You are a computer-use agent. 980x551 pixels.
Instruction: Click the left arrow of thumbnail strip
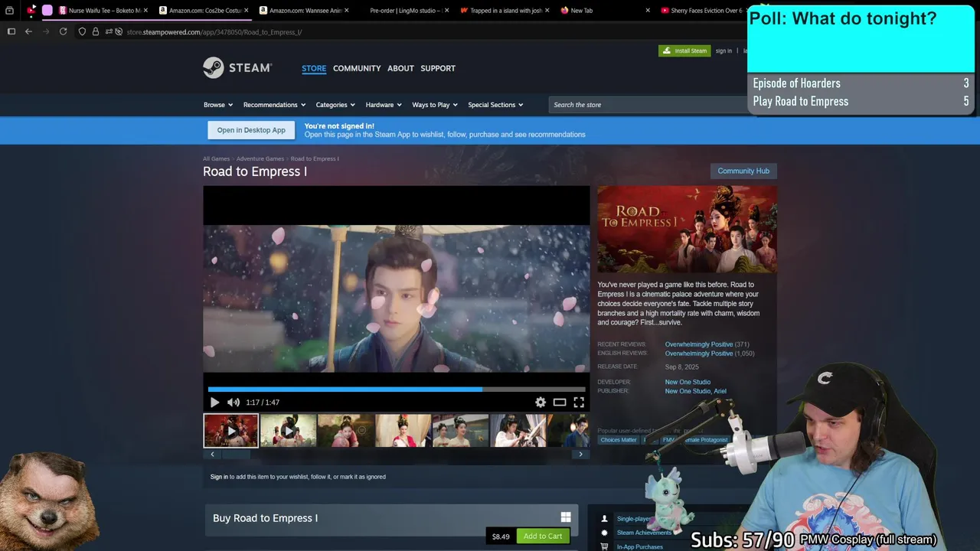tap(212, 455)
